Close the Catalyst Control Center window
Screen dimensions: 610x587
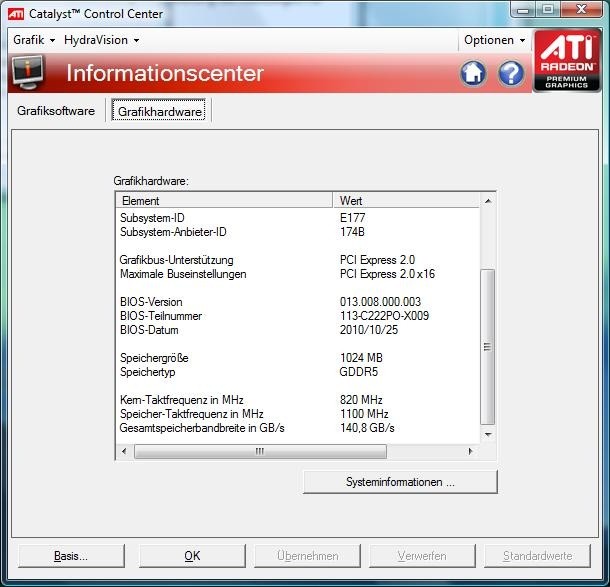coord(581,9)
